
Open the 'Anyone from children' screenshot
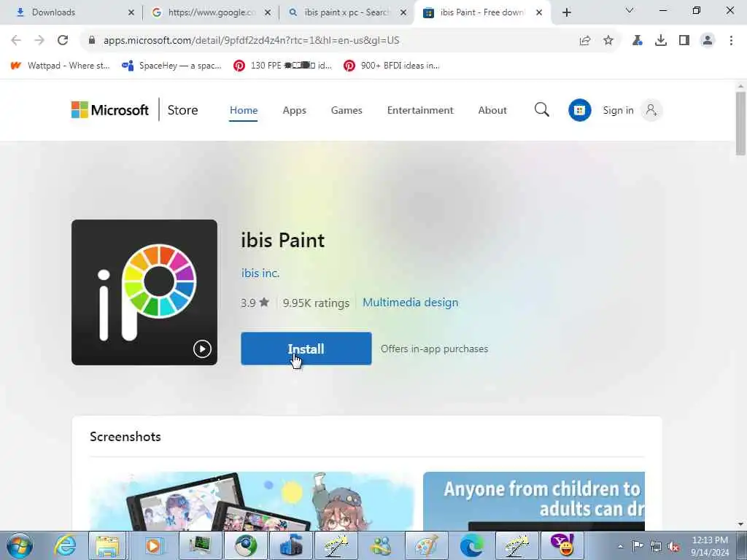point(533,501)
